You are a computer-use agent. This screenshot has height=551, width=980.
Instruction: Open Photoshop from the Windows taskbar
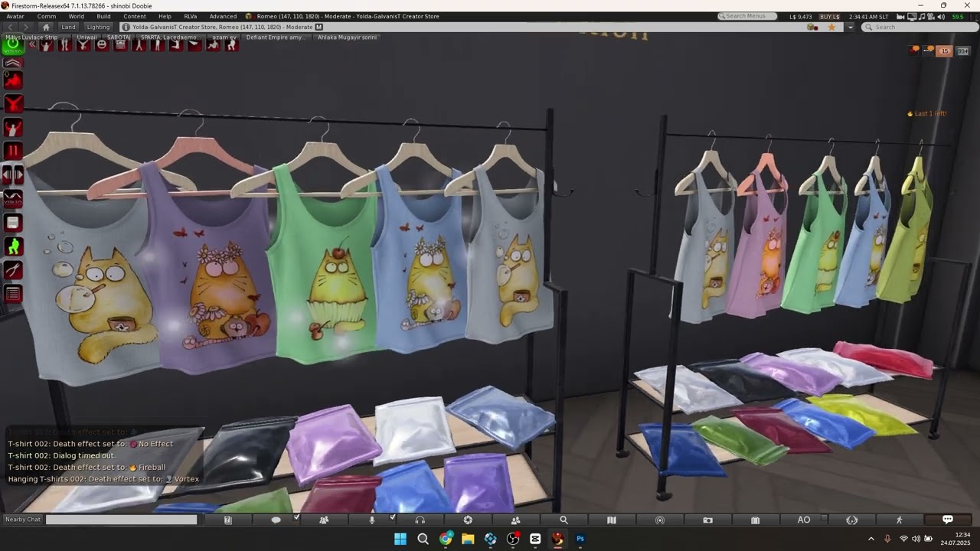click(580, 539)
